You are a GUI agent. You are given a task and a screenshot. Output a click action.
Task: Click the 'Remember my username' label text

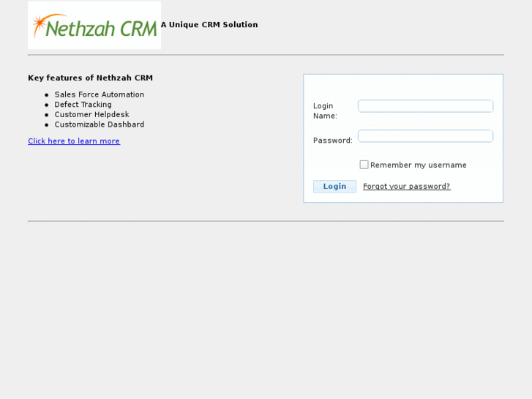tap(419, 165)
